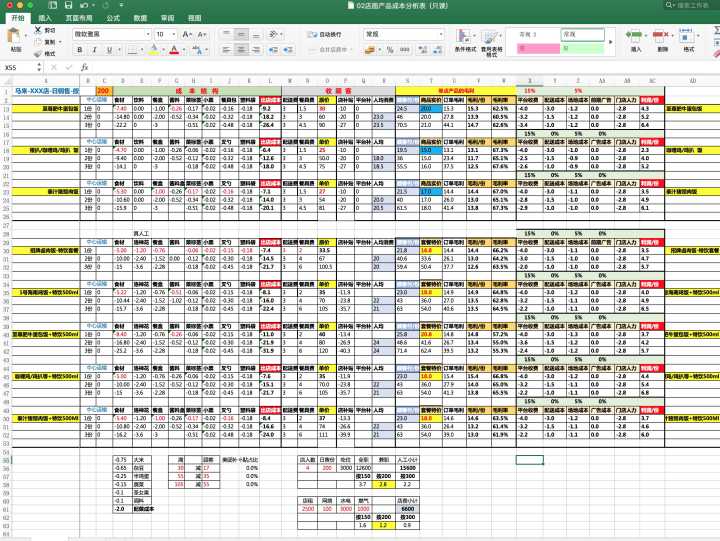Open the Insert (插入) ribbon tab
Viewport: 720px width, 541px height.
pyautogui.click(x=45, y=18)
